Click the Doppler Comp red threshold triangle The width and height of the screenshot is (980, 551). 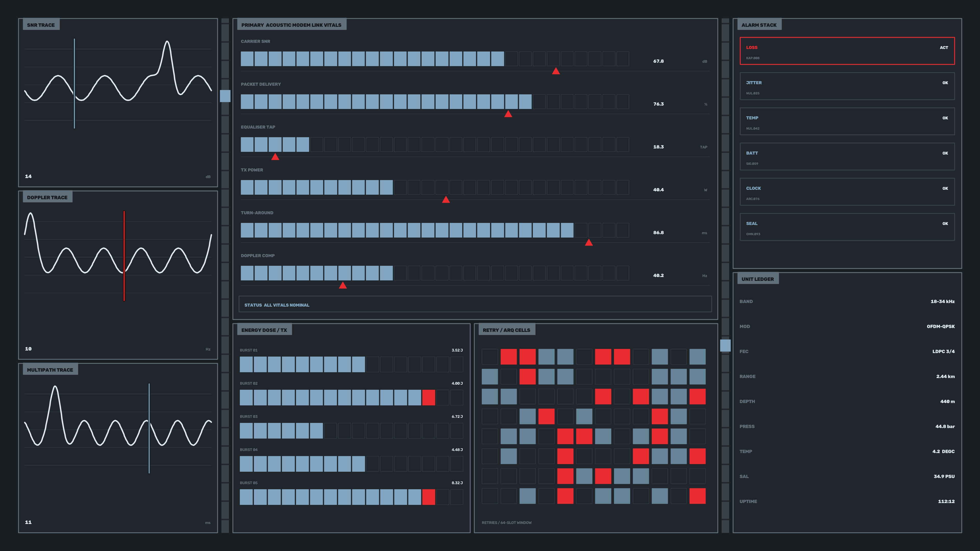(343, 285)
